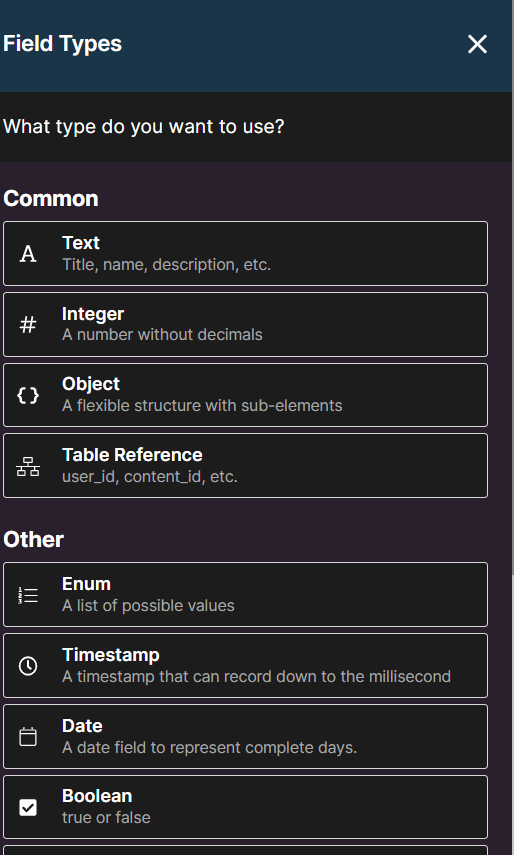The height and width of the screenshot is (855, 514).
Task: Select the Text field type
Action: pyautogui.click(x=245, y=254)
